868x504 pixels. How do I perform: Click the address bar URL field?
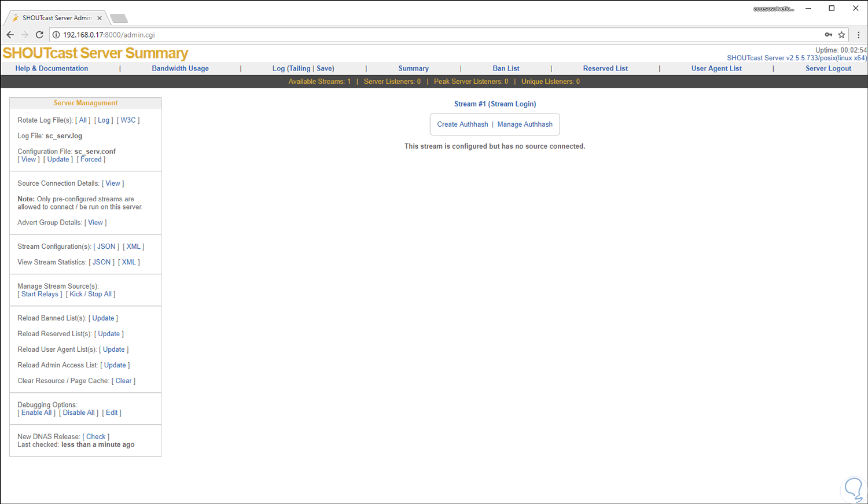click(x=434, y=35)
